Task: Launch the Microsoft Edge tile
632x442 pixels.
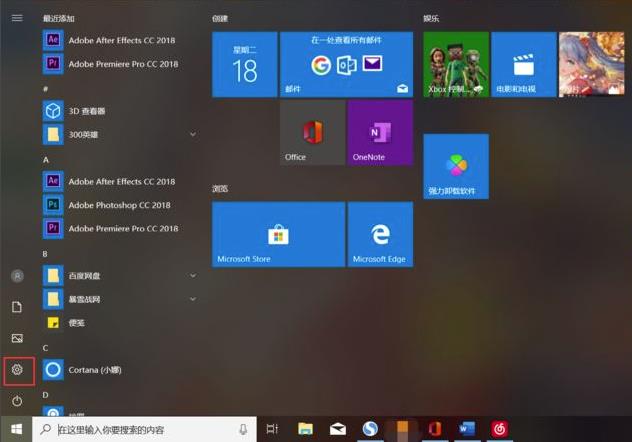Action: 380,234
